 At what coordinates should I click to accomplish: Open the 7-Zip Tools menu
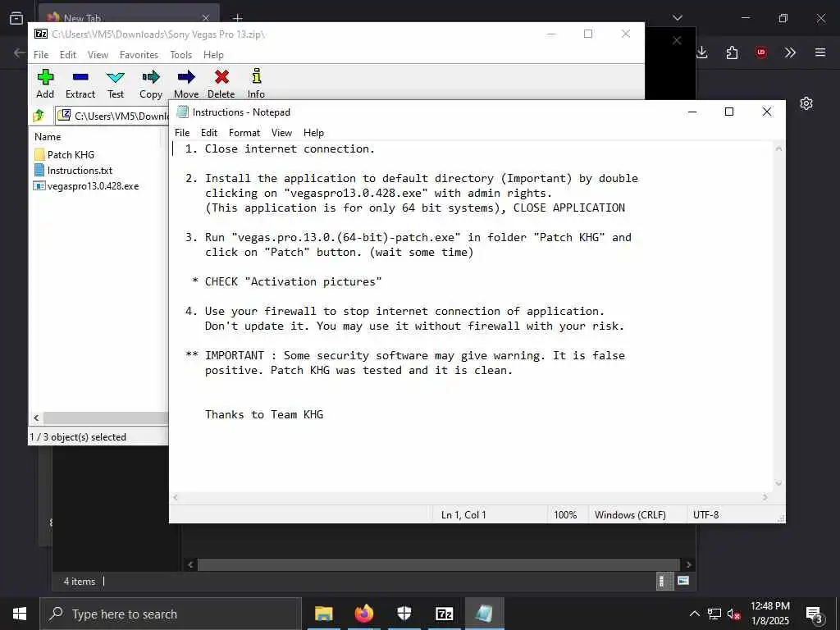pyautogui.click(x=181, y=55)
